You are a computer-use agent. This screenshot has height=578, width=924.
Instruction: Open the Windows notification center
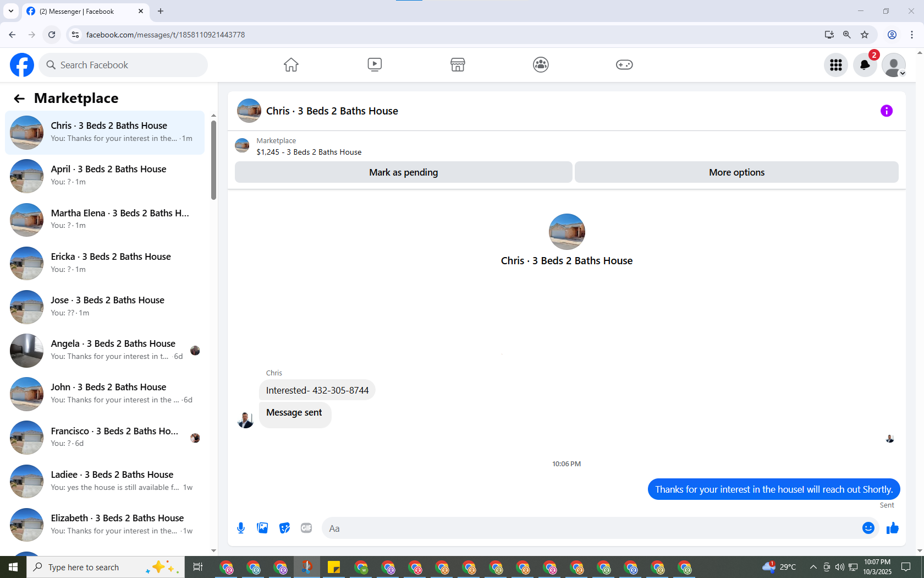[x=906, y=567]
